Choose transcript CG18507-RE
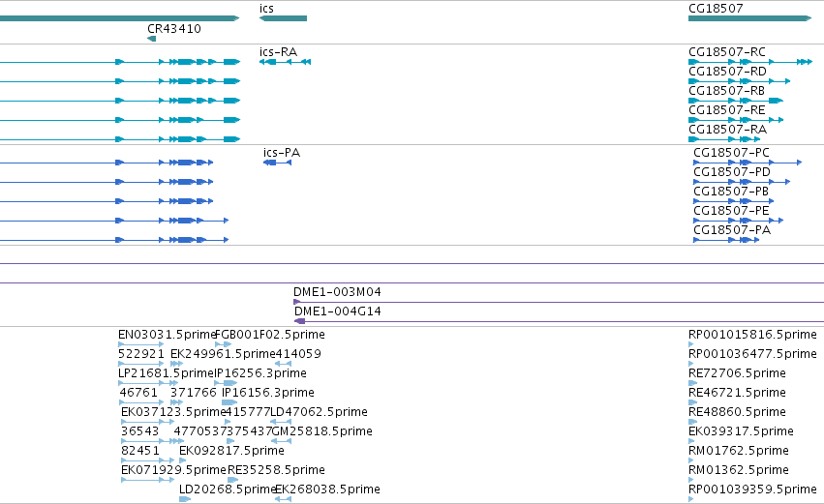Image resolution: width=824 pixels, height=504 pixels. 727,110
